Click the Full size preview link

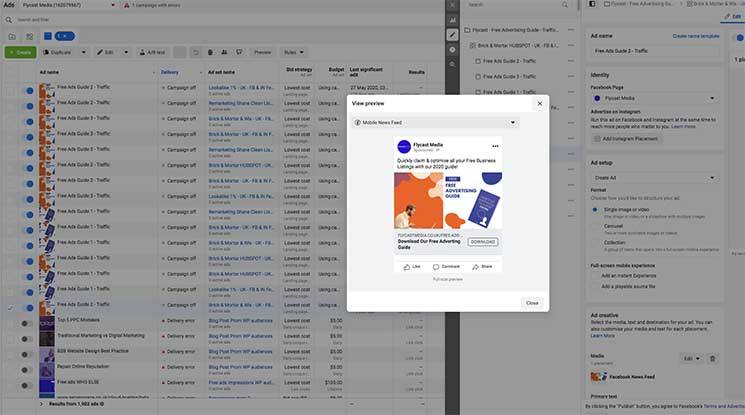[x=448, y=280]
